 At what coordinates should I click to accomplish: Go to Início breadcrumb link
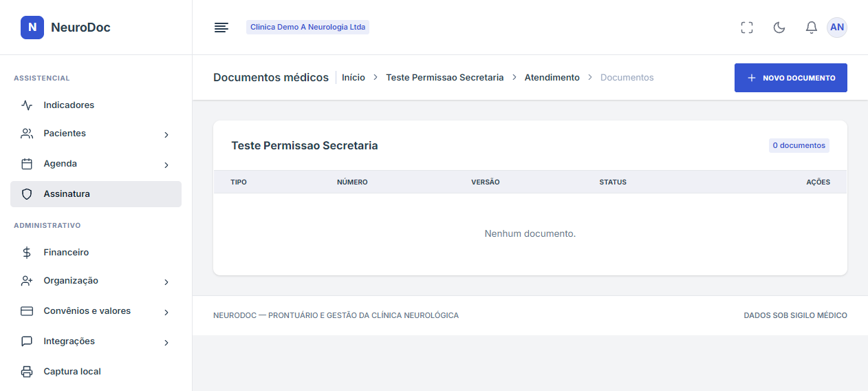tap(354, 78)
